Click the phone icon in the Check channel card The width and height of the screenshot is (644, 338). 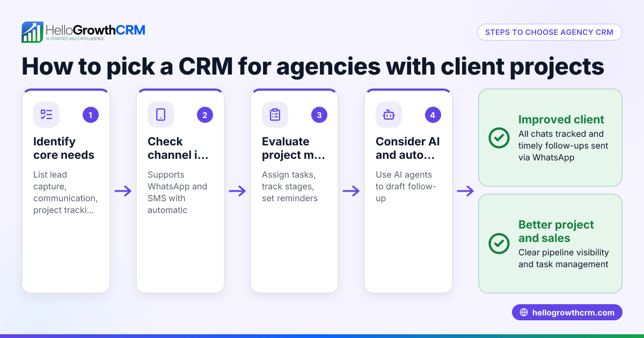point(160,114)
